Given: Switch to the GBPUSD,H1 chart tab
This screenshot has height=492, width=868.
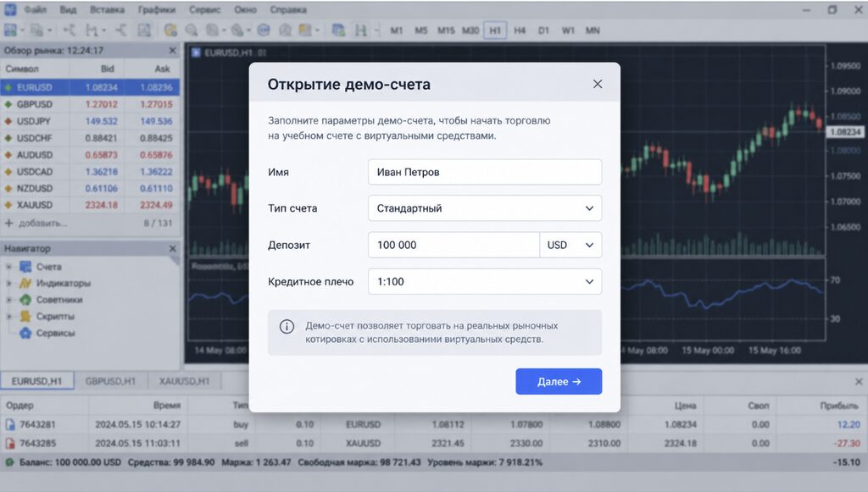Looking at the screenshot, I should tap(111, 381).
